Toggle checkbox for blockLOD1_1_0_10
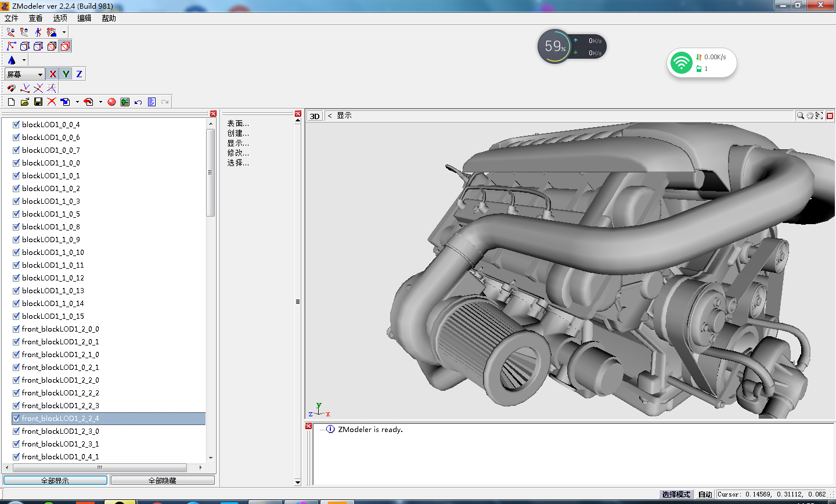Viewport: 836px width, 504px height. tap(16, 252)
